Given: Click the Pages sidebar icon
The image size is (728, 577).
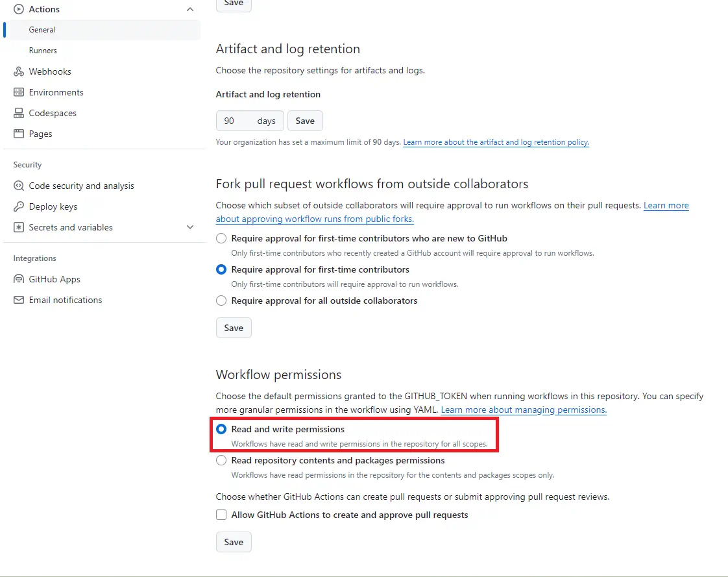Looking at the screenshot, I should (18, 134).
